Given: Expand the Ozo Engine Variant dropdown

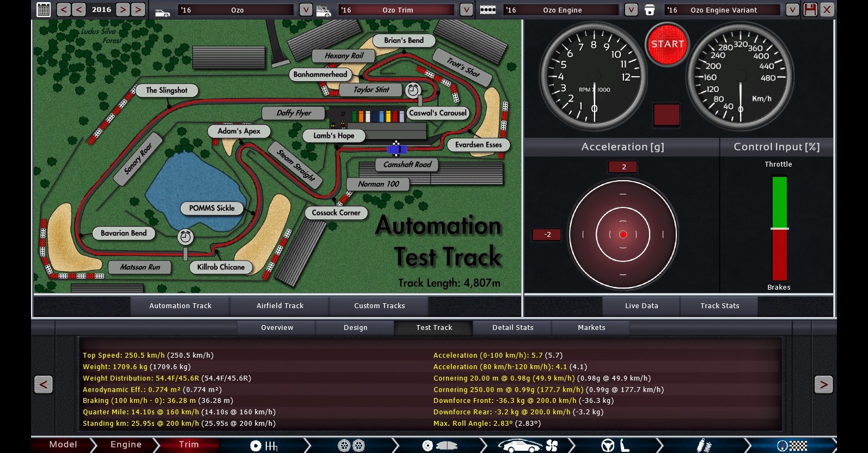Looking at the screenshot, I should click(x=792, y=10).
